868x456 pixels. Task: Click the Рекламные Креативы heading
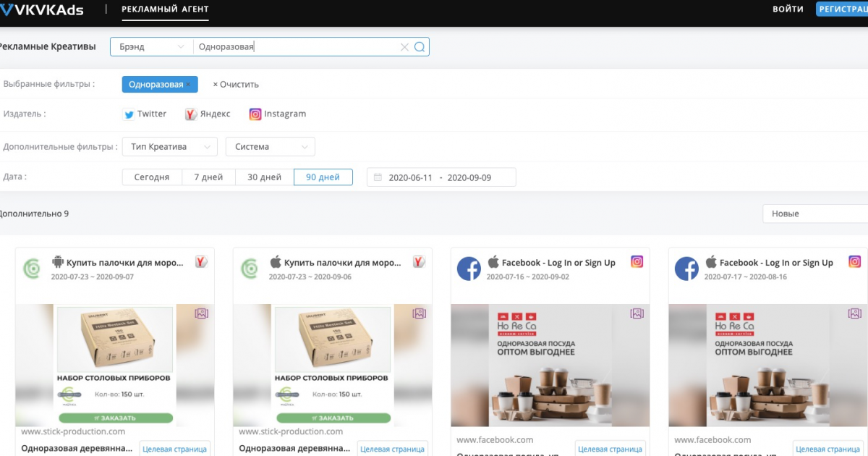pos(47,46)
